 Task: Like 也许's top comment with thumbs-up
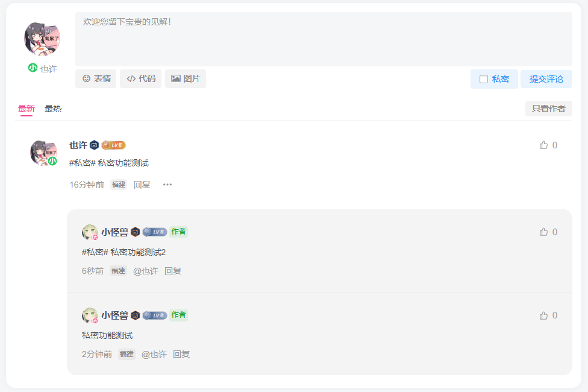click(543, 145)
